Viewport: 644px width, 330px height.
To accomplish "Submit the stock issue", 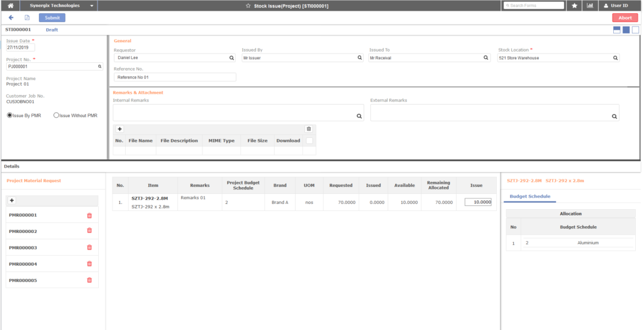I will point(52,18).
